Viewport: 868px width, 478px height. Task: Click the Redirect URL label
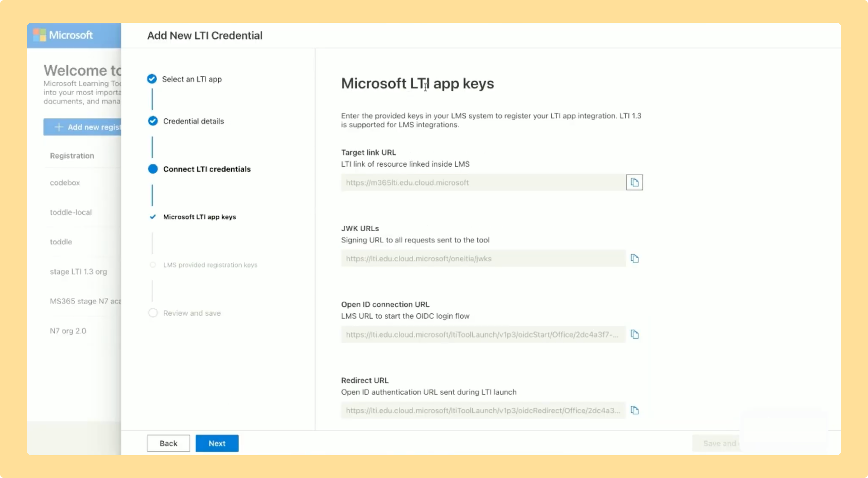click(x=365, y=380)
